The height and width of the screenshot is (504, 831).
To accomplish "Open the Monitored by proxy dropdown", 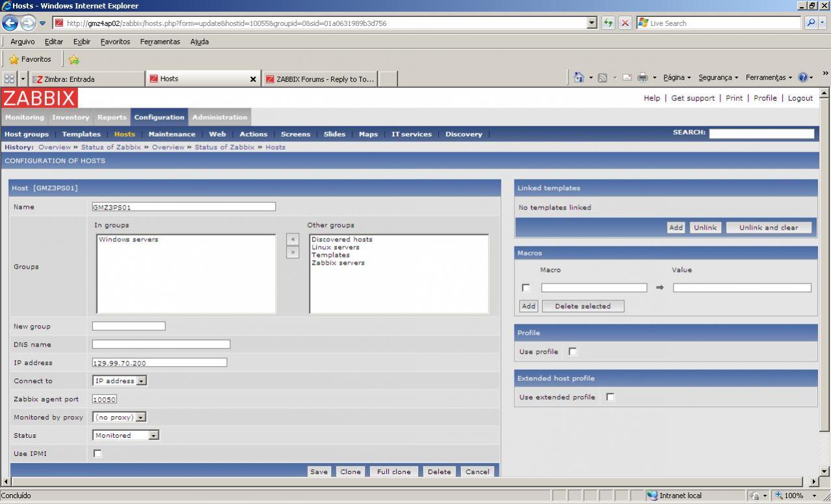I will 120,418.
